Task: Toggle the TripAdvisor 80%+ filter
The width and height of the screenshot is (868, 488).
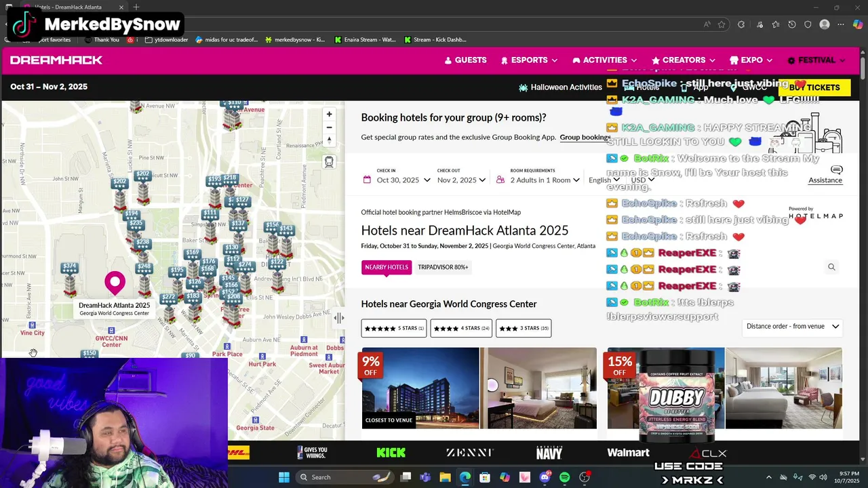Action: point(443,267)
